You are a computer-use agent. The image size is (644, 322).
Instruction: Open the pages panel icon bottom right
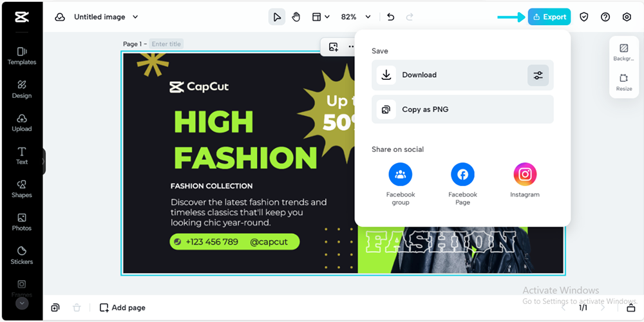click(x=631, y=308)
